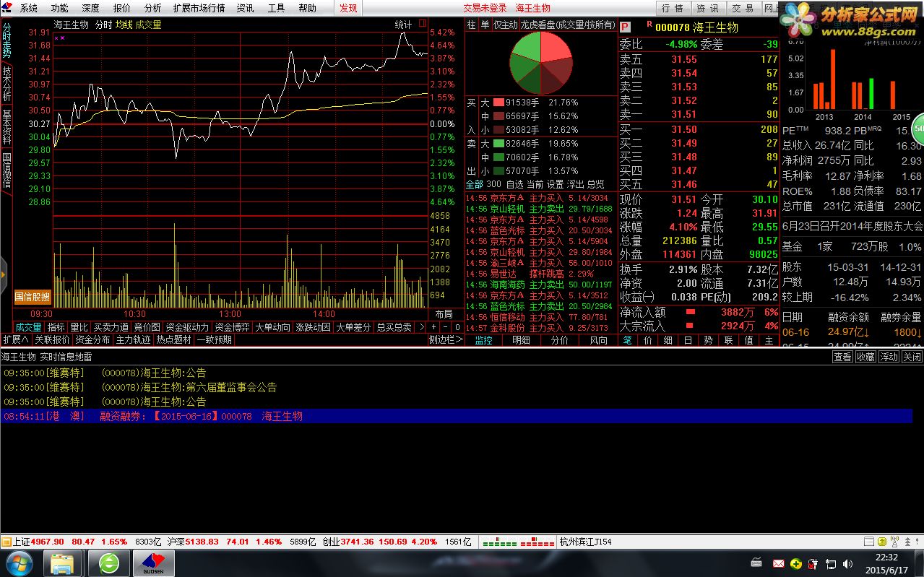924x577 pixels.
Task: Select the 监控 tab
Action: pyautogui.click(x=483, y=340)
